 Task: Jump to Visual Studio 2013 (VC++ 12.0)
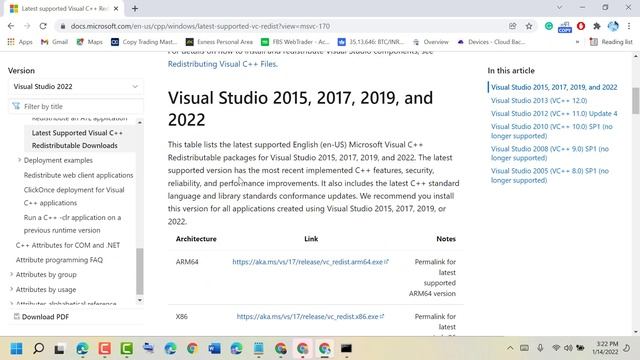(539, 100)
